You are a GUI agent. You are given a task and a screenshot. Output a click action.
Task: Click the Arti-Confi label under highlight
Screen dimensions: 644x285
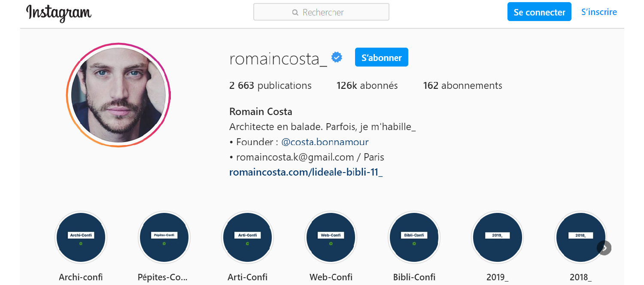[x=247, y=277]
